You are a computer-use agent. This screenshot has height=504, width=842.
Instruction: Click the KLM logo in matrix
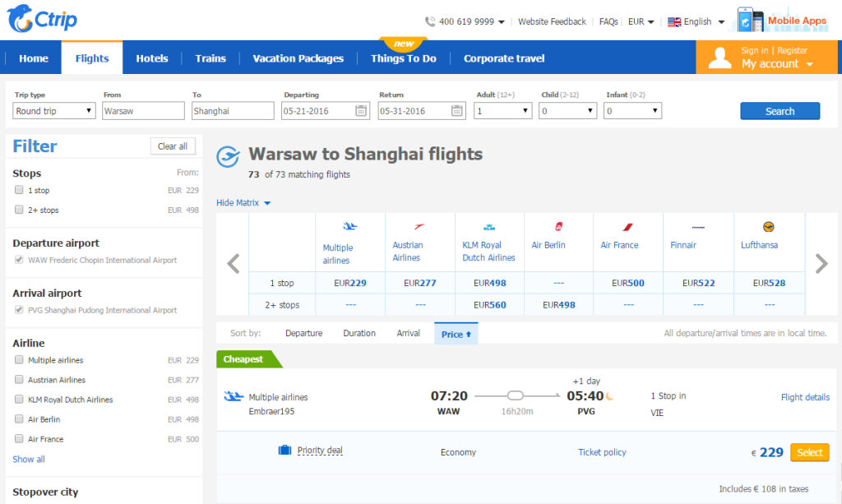pyautogui.click(x=489, y=226)
